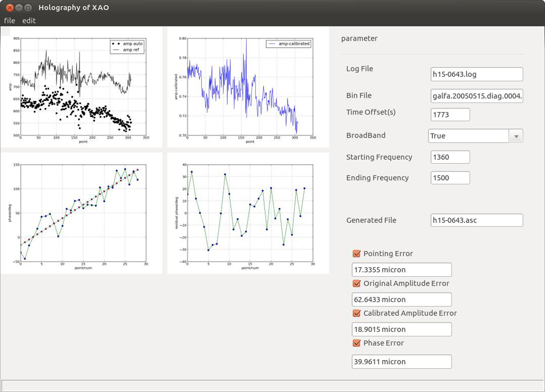Click the Ending Frequency field showing 1500
Viewport: 545px width, 392px height.
[450, 178]
